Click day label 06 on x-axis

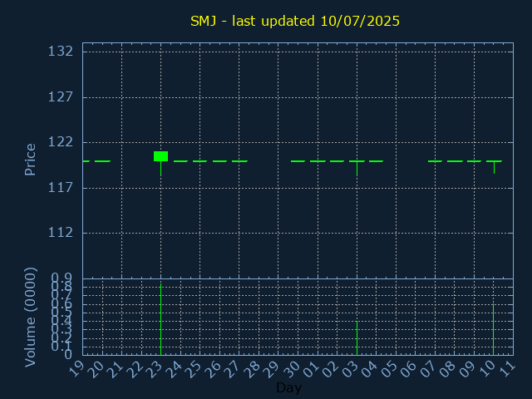click(x=411, y=368)
